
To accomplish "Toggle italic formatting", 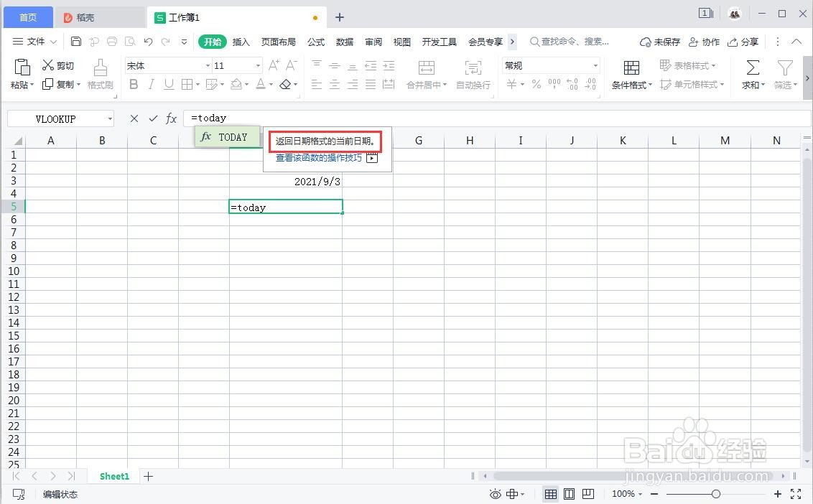I will pyautogui.click(x=152, y=84).
